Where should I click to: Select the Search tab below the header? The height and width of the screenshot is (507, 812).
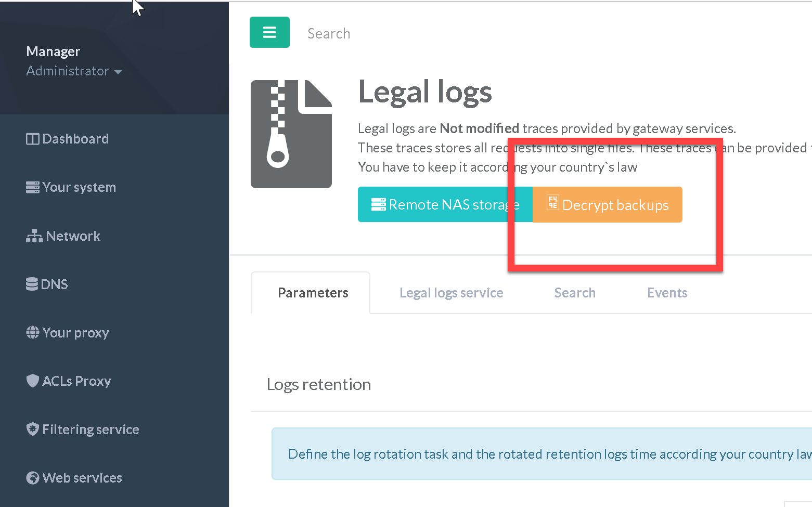click(574, 293)
